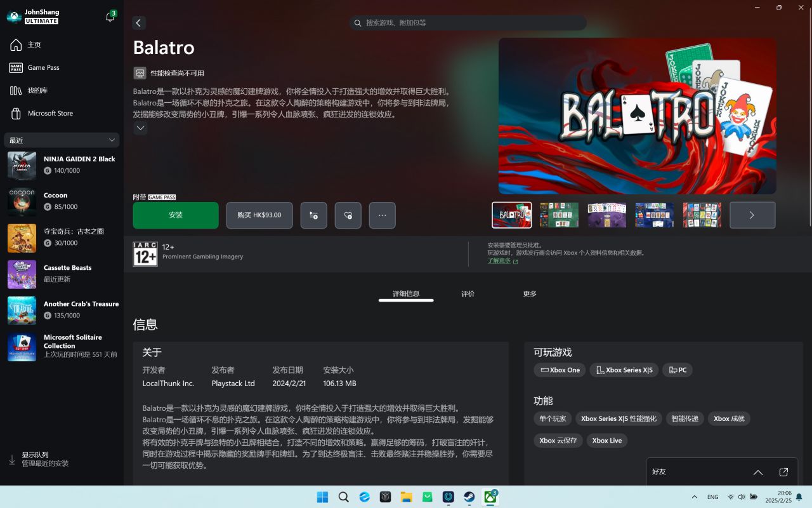
Task: Open Windows taskbar search
Action: (343, 497)
